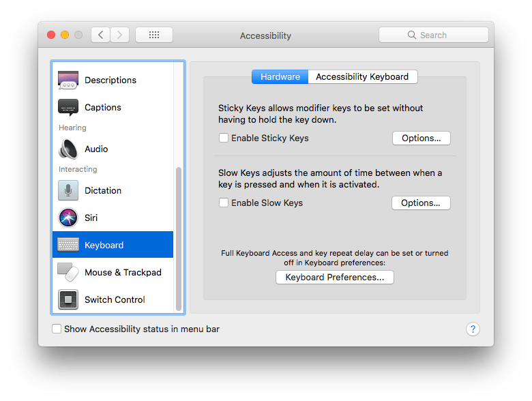
Task: Enable Slow Keys checkbox
Action: [x=224, y=203]
